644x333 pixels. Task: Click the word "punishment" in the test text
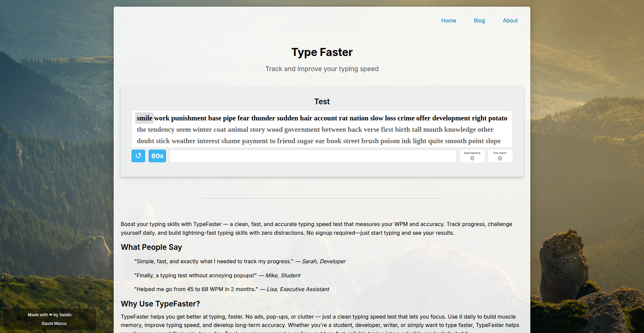(x=189, y=118)
